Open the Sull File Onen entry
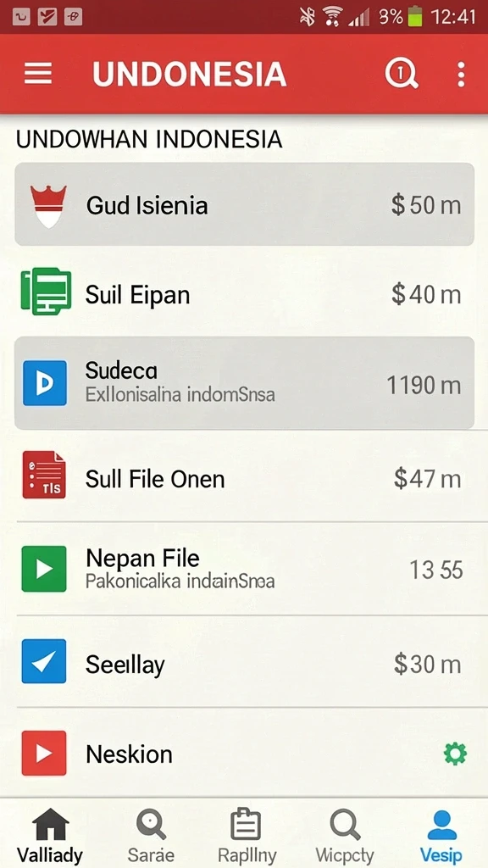This screenshot has height=868, width=488. 244,476
